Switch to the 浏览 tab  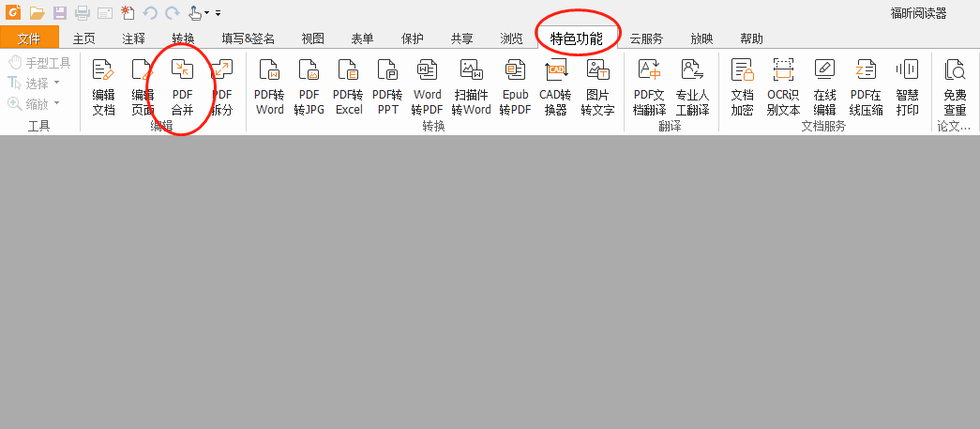(512, 38)
